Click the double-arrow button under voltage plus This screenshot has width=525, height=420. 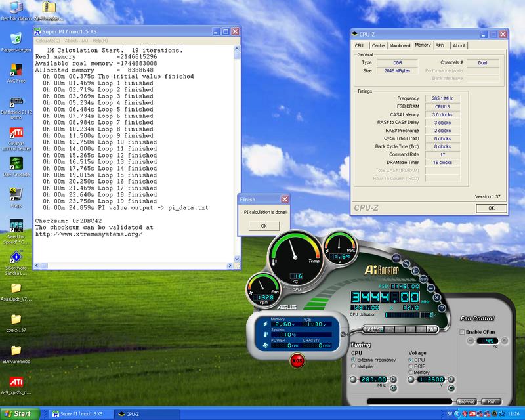point(451,388)
